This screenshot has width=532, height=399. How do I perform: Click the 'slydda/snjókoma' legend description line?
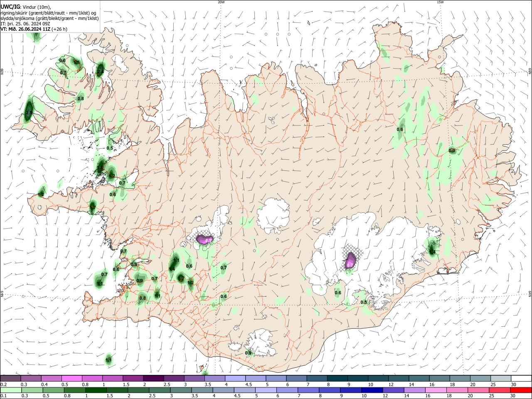(49, 18)
